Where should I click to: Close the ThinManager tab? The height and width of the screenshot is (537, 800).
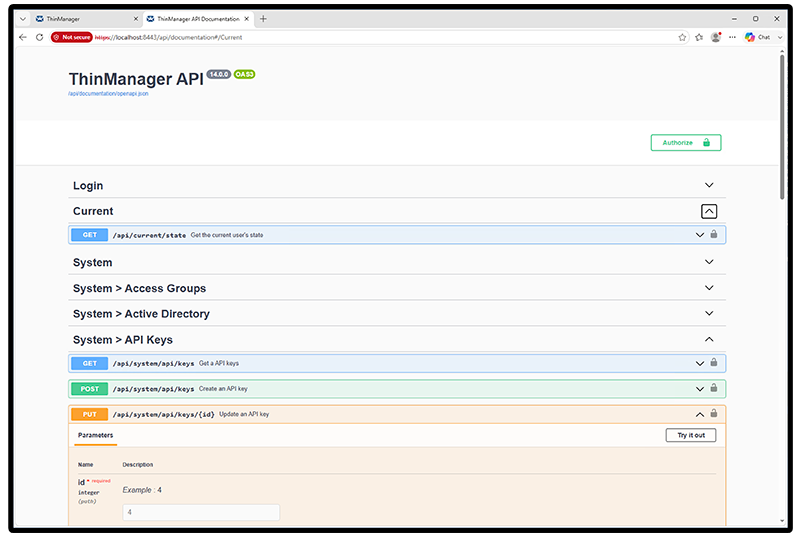(136, 19)
